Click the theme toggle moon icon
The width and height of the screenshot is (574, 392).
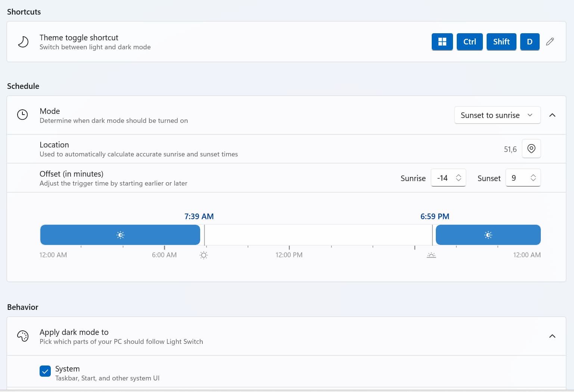tap(23, 41)
